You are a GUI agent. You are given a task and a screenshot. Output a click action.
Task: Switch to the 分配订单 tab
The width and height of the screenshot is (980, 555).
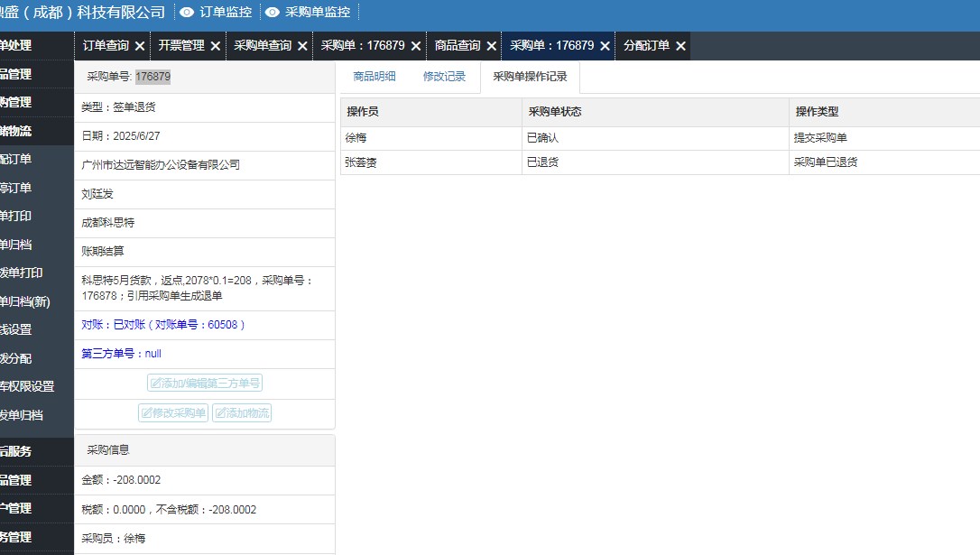(x=646, y=46)
